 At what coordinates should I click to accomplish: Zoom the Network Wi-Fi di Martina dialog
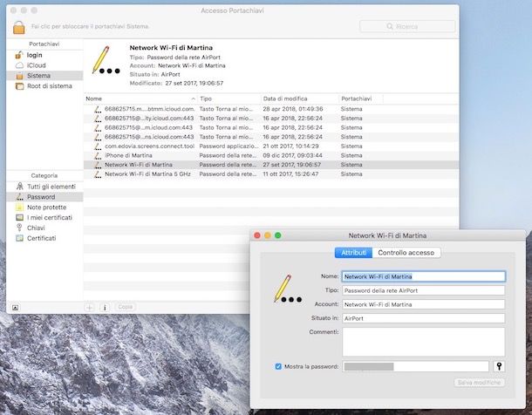(x=278, y=235)
